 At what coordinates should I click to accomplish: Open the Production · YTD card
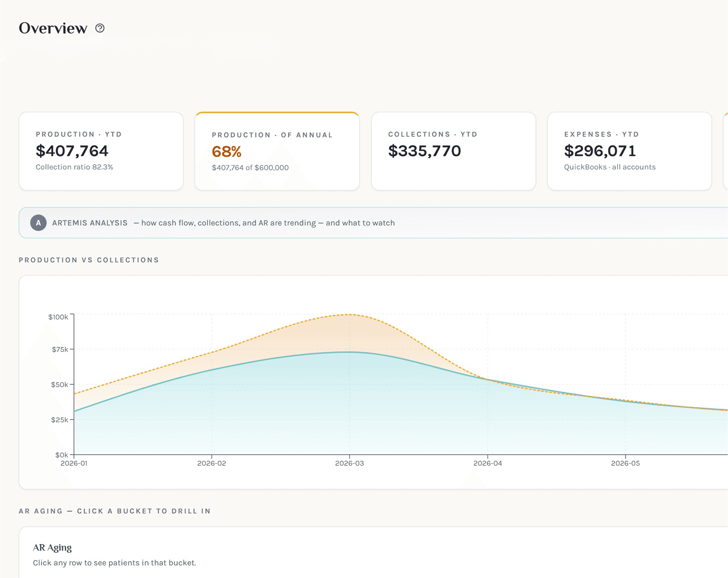coord(101,151)
